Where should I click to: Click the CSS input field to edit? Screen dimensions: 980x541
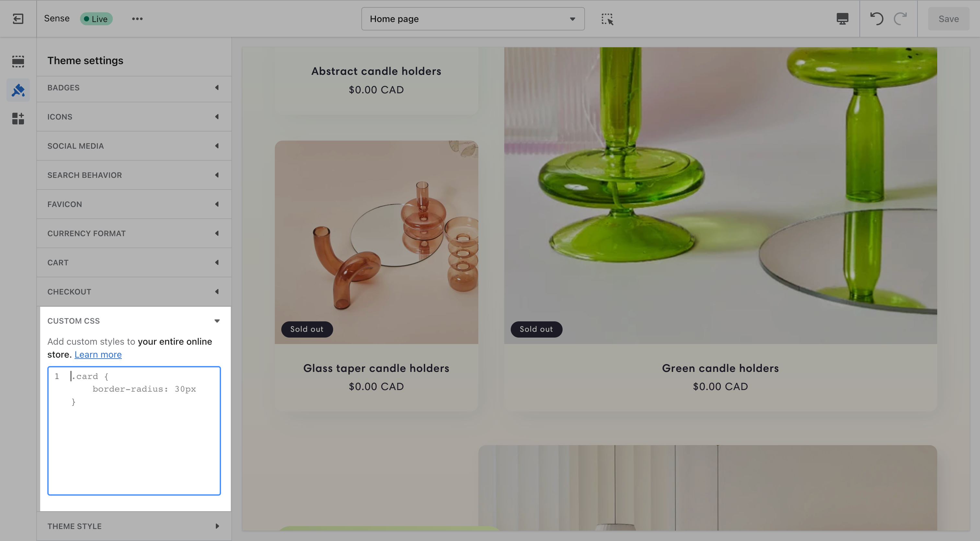click(134, 431)
